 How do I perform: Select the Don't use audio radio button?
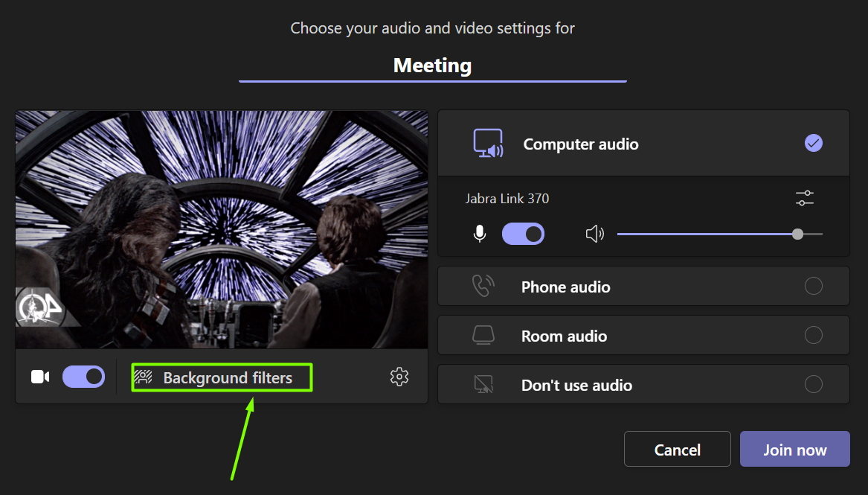(813, 384)
